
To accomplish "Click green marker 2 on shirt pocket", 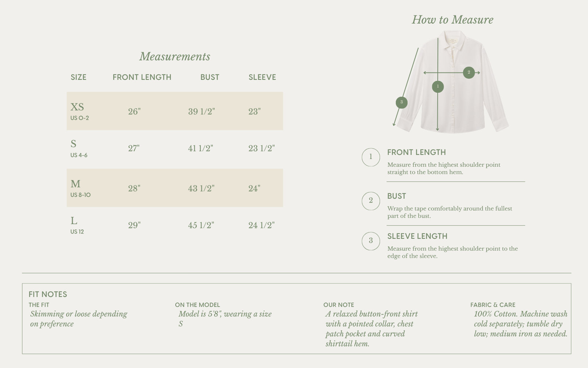I will point(469,72).
